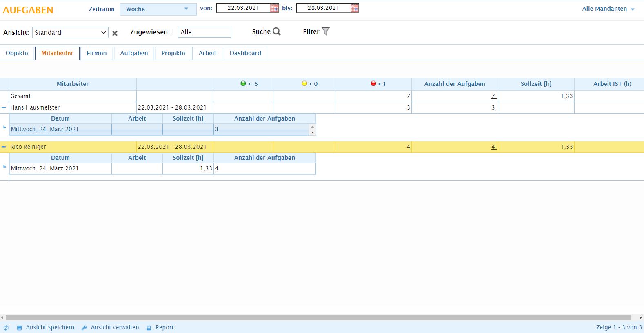The width and height of the screenshot is (644, 333).
Task: Click Hans Hausmeister's date range cell
Action: point(175,107)
